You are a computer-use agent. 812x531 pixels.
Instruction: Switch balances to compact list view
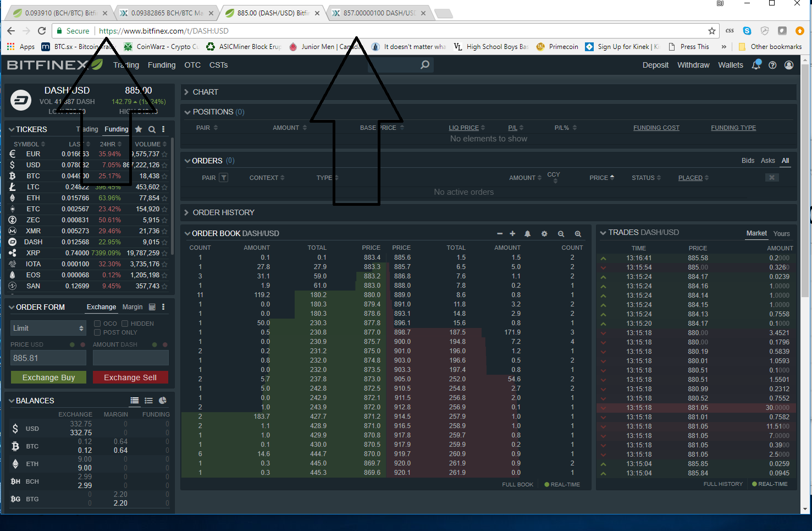[148, 401]
